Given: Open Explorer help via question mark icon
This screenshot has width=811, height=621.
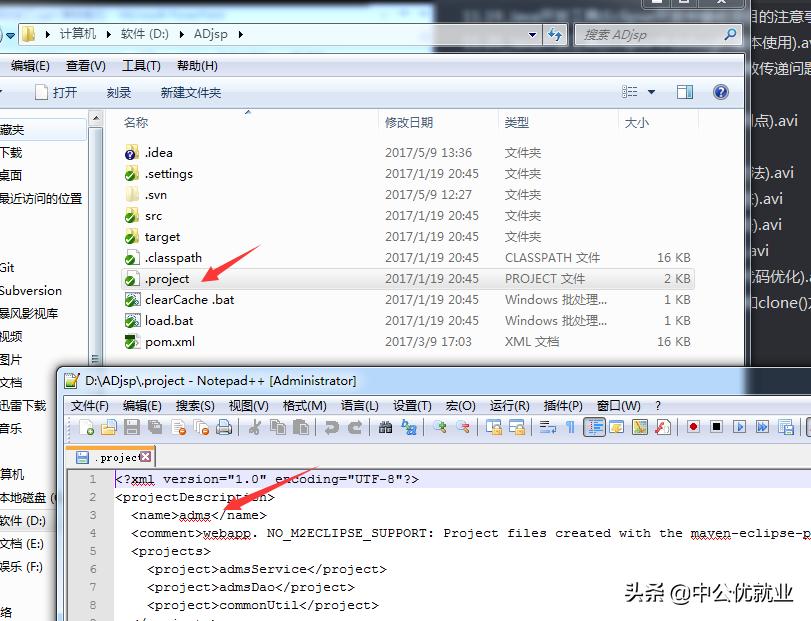Looking at the screenshot, I should pos(720,93).
